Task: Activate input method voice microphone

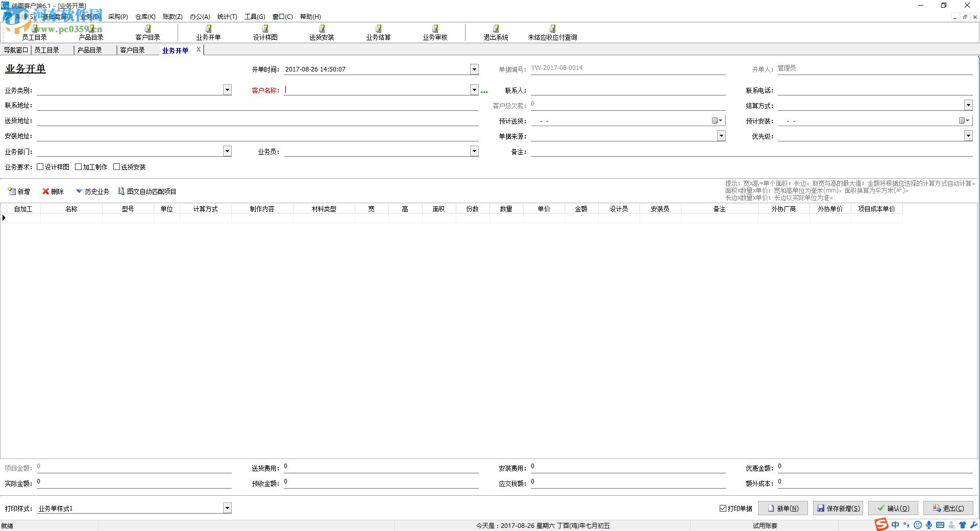Action: (x=929, y=525)
